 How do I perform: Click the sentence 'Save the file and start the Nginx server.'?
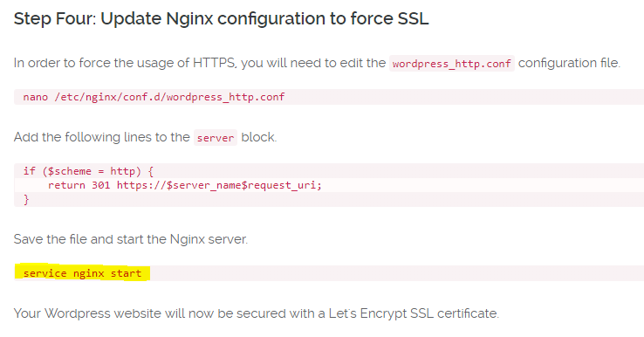131,239
